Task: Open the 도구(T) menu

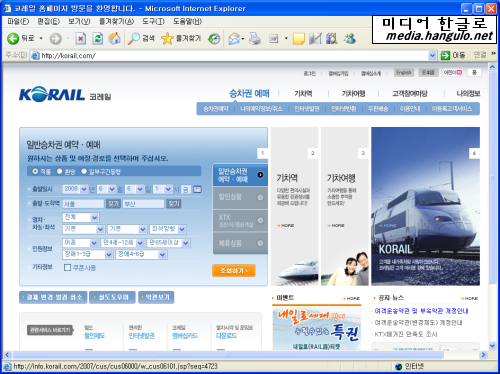Action: pos(153,21)
